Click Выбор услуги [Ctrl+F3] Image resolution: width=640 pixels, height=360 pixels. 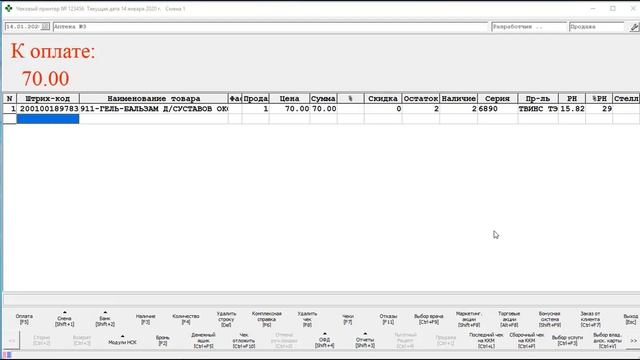pyautogui.click(x=567, y=340)
